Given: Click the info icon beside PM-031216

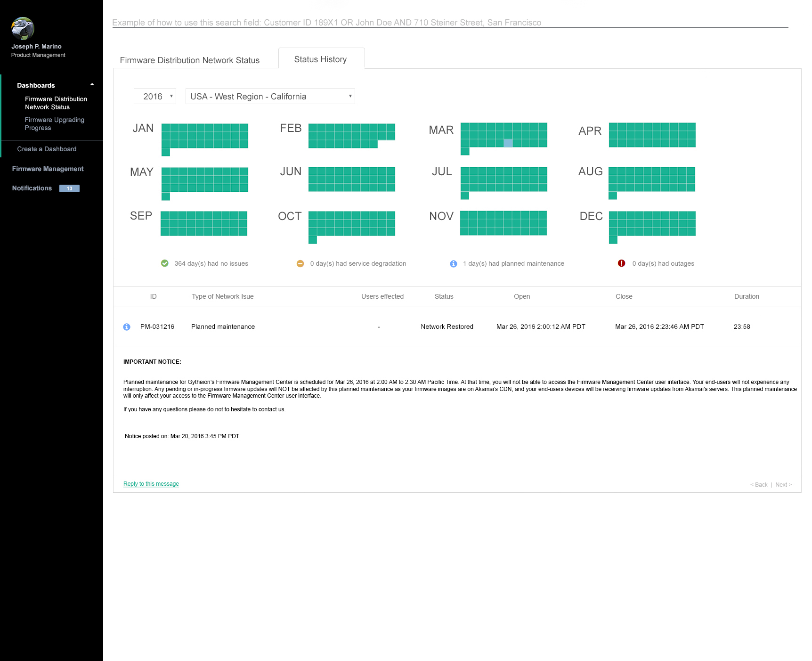Looking at the screenshot, I should point(126,326).
